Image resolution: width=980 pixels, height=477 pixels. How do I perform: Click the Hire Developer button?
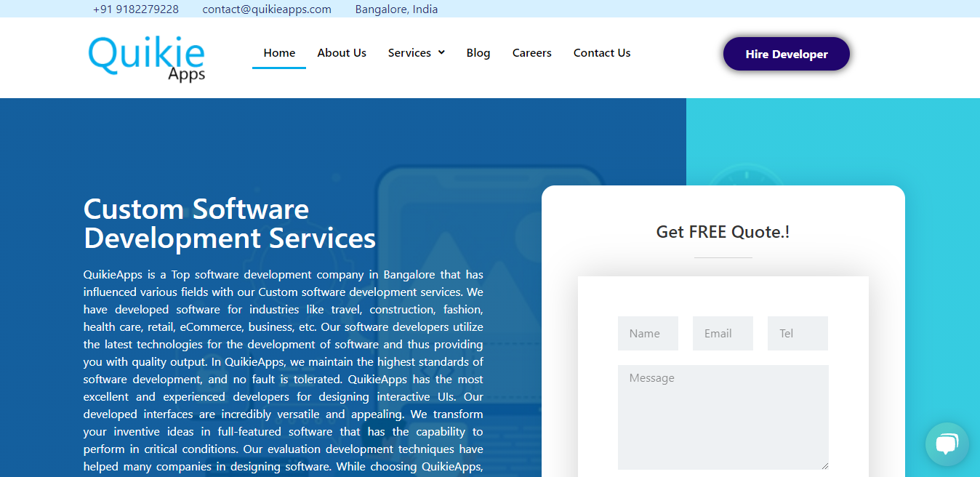[x=787, y=54]
